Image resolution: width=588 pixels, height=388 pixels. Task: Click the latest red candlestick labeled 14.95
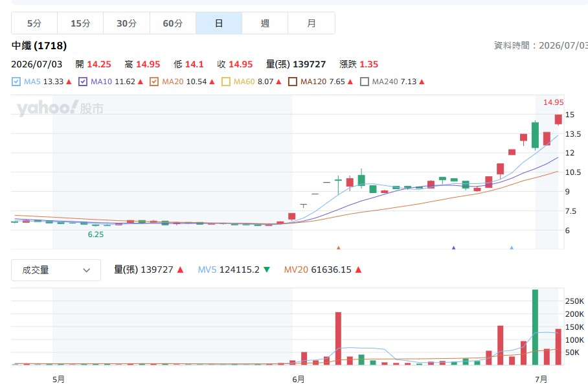click(558, 119)
